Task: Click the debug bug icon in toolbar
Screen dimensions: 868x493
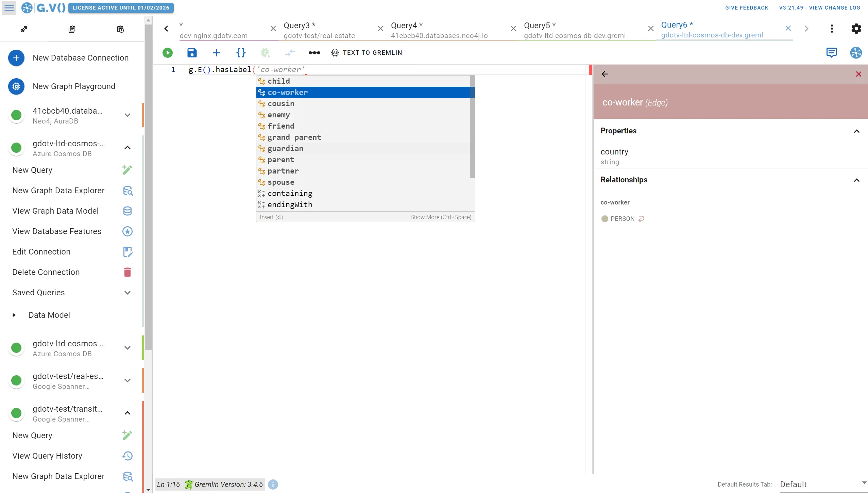Action: point(265,53)
